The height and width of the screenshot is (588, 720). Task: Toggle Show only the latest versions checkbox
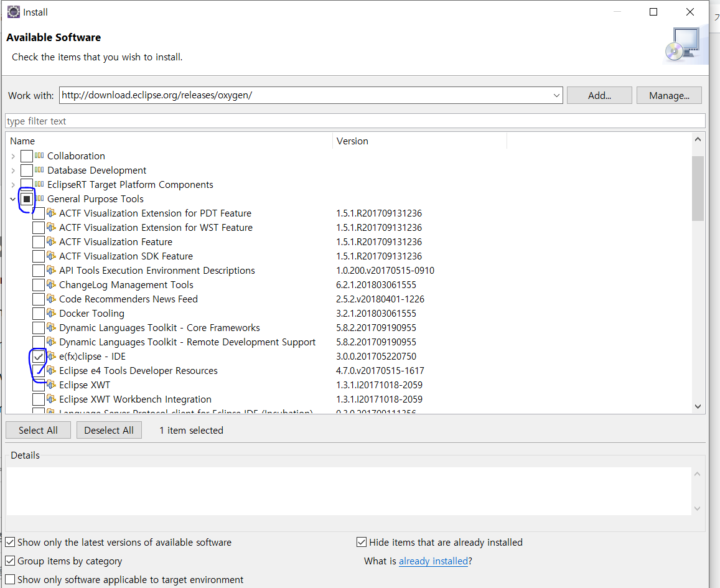(x=10, y=542)
